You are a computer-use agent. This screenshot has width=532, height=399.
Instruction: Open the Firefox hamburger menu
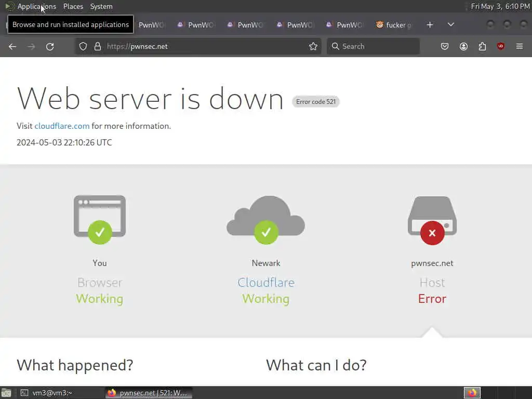(520, 46)
